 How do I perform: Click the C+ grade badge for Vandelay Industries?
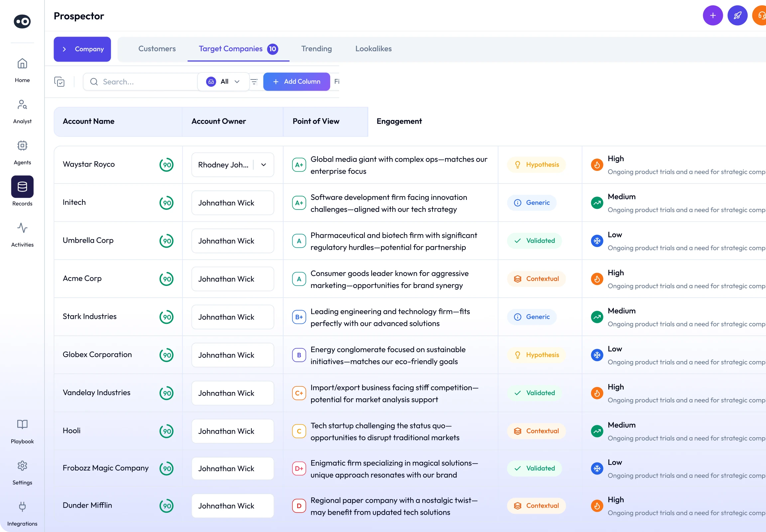[x=299, y=393]
